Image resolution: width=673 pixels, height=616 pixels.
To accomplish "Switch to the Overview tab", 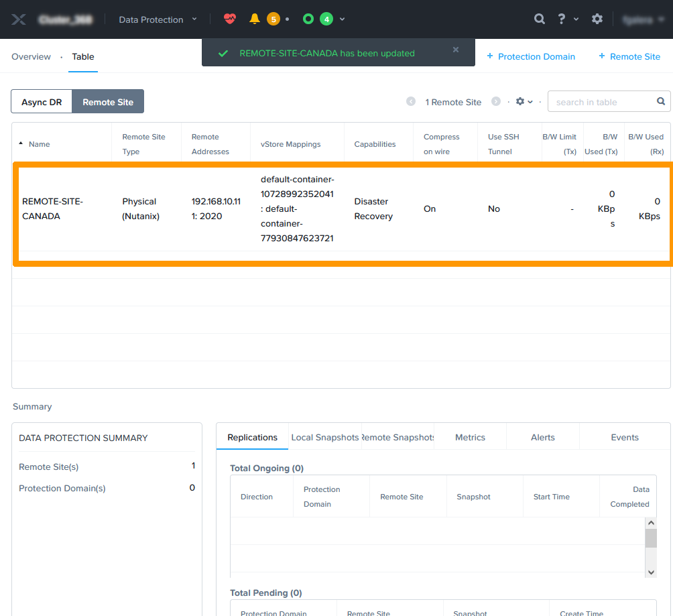I will coord(31,57).
